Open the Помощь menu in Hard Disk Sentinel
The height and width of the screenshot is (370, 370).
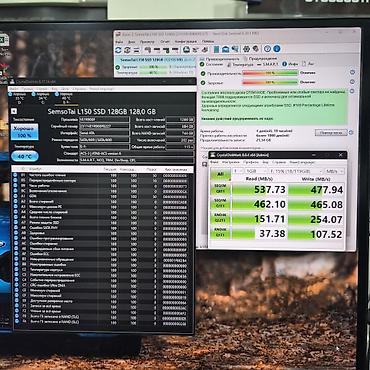click(x=208, y=41)
